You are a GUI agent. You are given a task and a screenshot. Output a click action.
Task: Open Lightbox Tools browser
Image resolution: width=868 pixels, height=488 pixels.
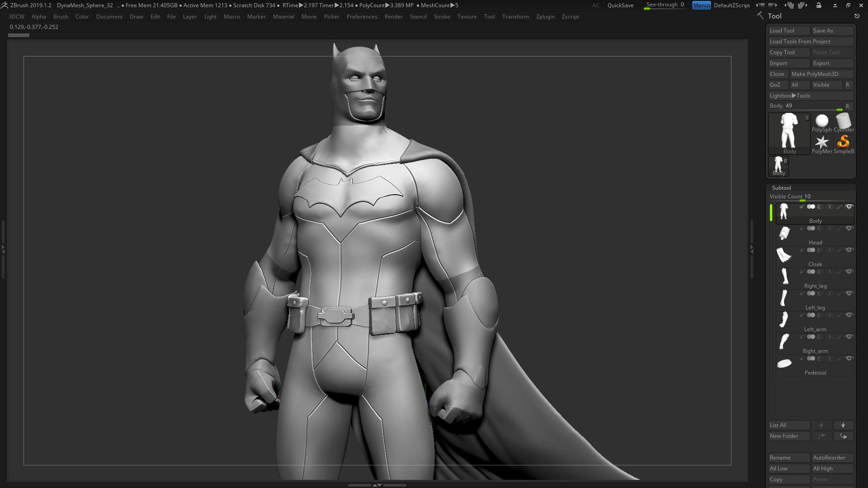pyautogui.click(x=811, y=96)
